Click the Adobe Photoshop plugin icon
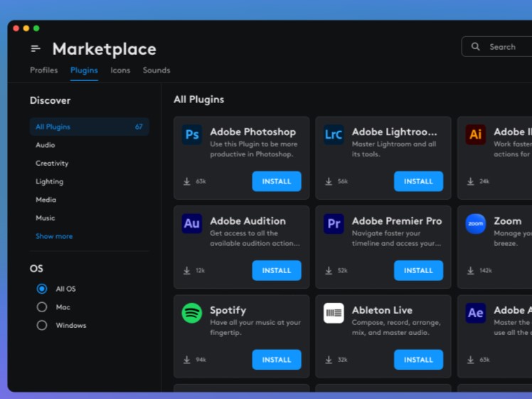 click(x=191, y=135)
